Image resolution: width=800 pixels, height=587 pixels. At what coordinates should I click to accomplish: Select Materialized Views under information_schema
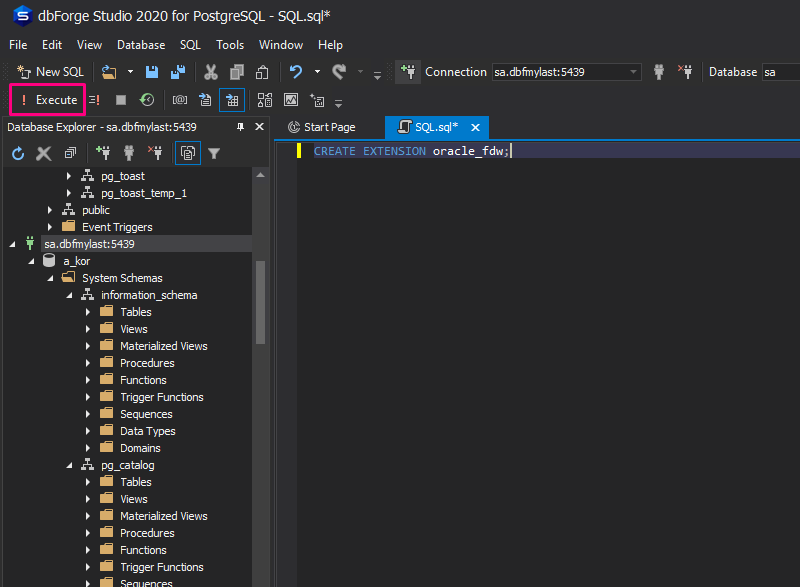pyautogui.click(x=164, y=346)
